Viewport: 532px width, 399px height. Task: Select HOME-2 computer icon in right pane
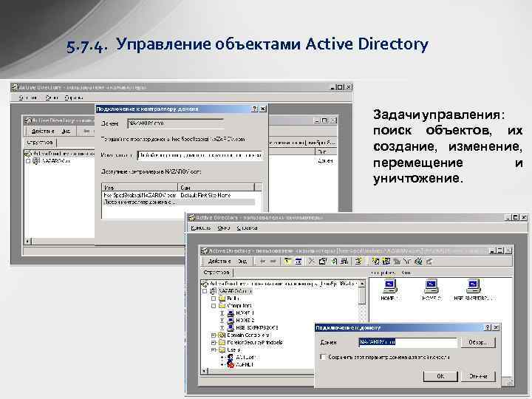[x=432, y=286]
